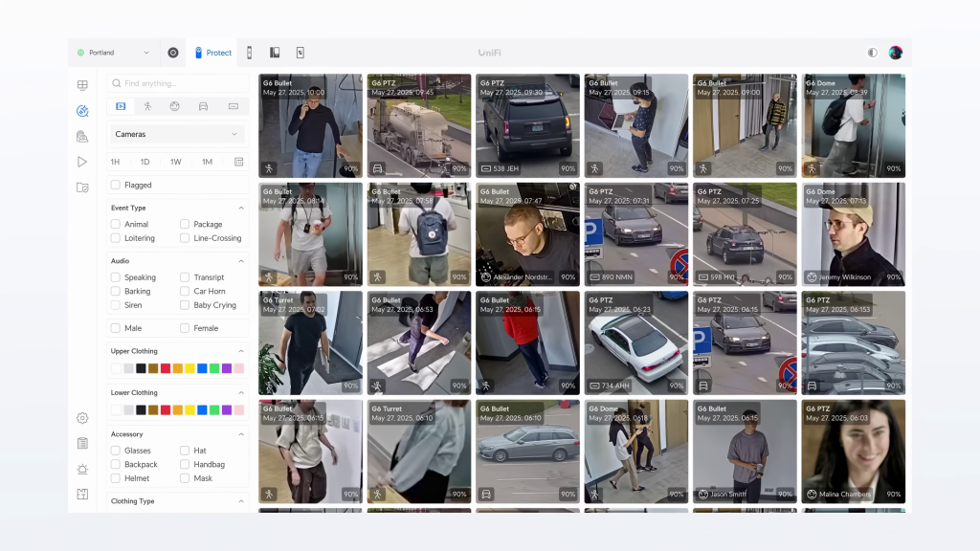
Task: Open the alarm siren icon in sidebar
Action: click(x=82, y=469)
